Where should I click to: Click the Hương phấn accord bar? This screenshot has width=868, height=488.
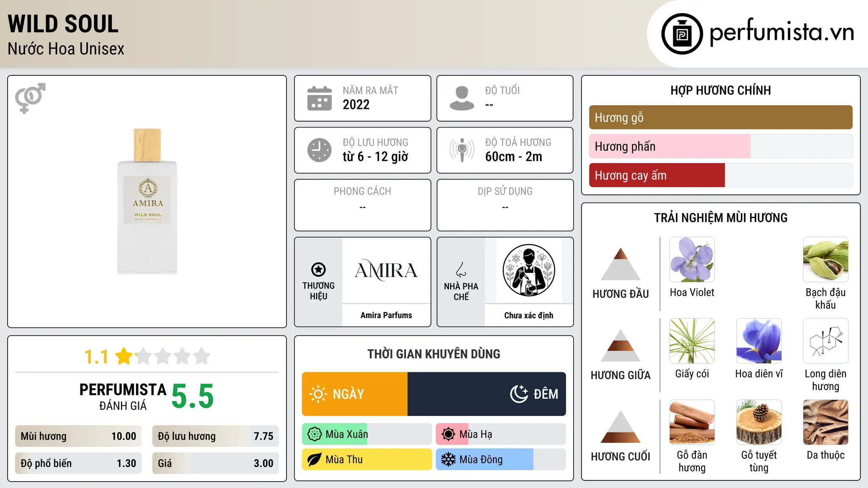721,146
